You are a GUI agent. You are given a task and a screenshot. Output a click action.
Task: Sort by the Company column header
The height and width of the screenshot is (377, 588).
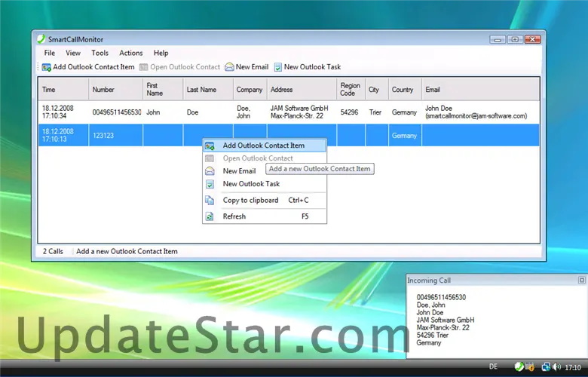250,90
